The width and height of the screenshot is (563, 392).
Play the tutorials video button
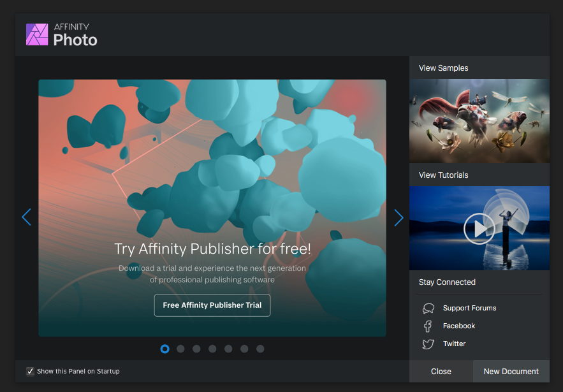pyautogui.click(x=479, y=229)
